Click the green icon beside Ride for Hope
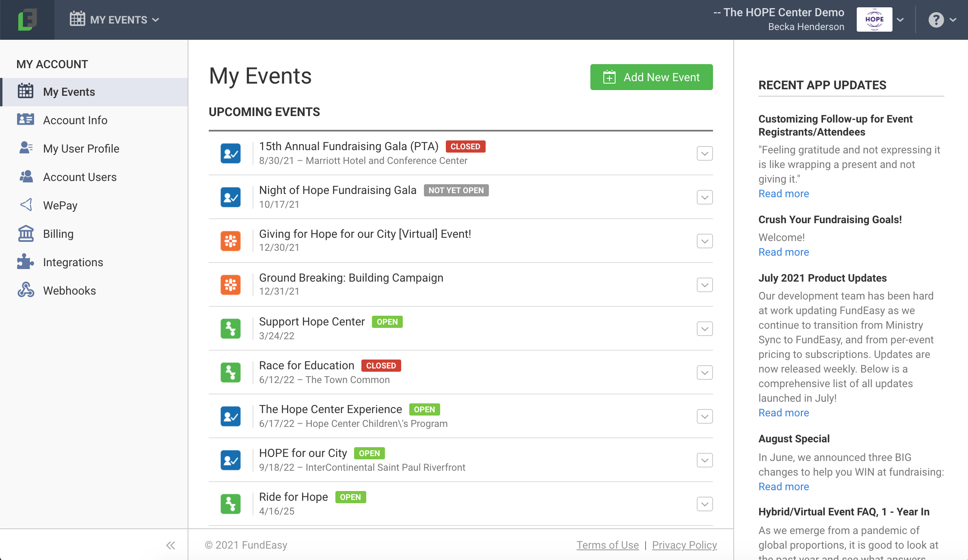Viewport: 968px width, 560px height. click(230, 504)
